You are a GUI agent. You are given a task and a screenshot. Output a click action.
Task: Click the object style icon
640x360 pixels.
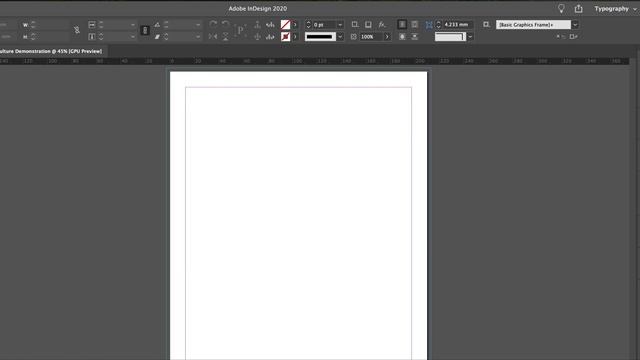pos(486,24)
